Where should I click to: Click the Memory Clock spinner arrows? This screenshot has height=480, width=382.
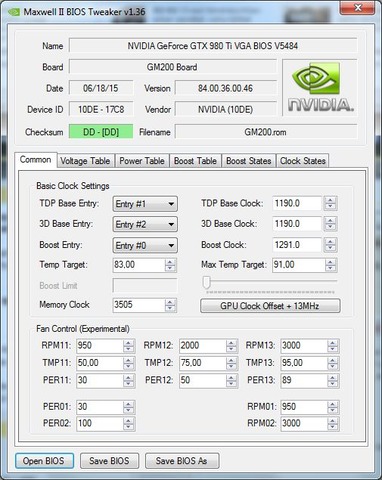170,305
